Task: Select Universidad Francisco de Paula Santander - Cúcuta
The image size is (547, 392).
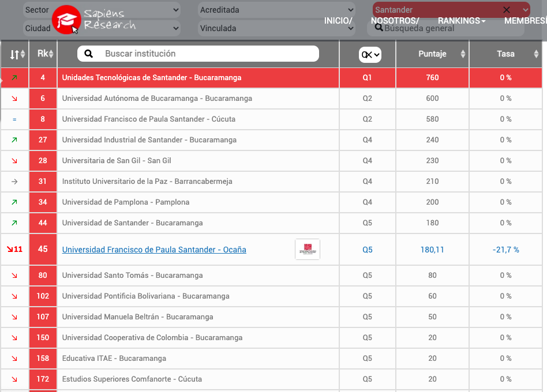Action: click(149, 119)
